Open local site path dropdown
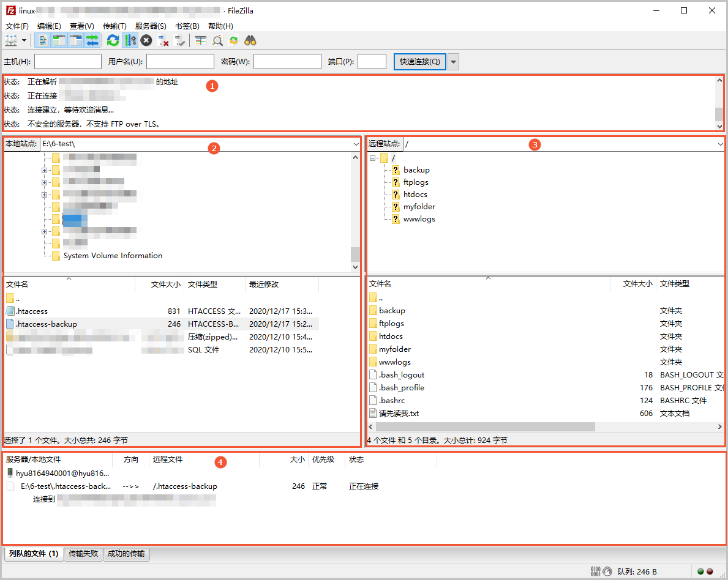 click(x=356, y=144)
